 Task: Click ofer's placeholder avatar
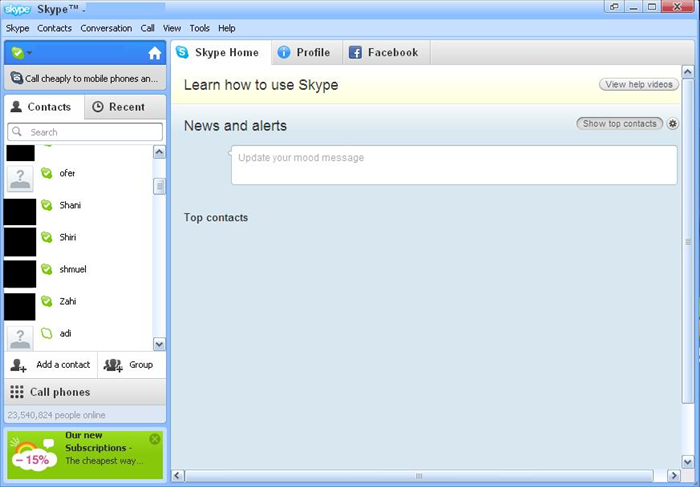coord(20,179)
